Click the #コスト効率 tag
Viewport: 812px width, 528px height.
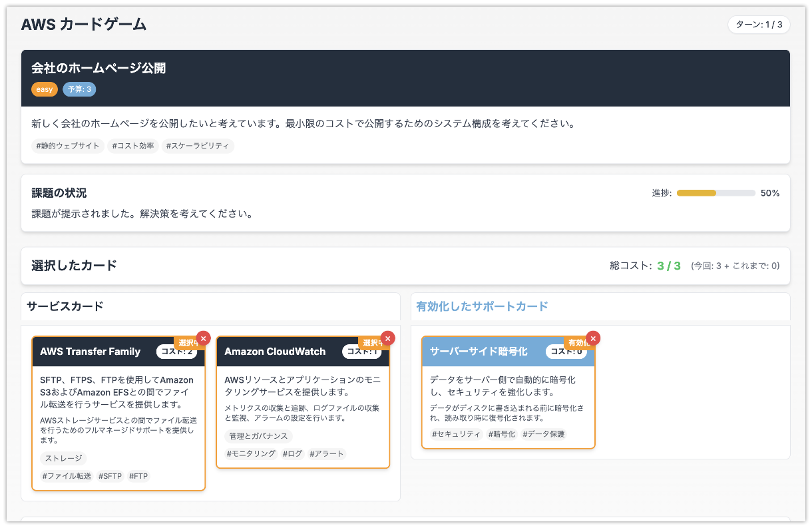(x=133, y=146)
